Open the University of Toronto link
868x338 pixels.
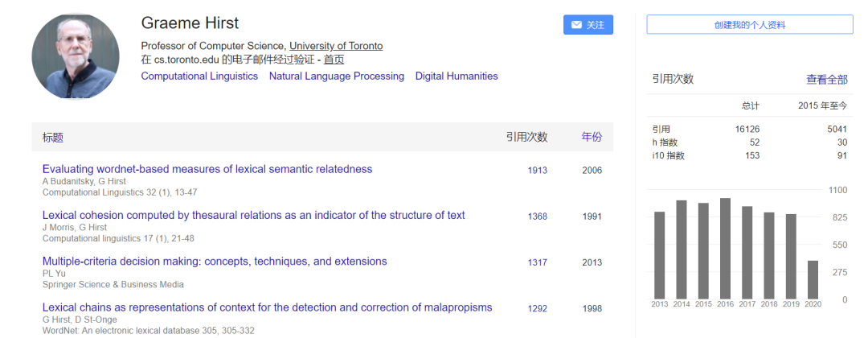coord(336,46)
